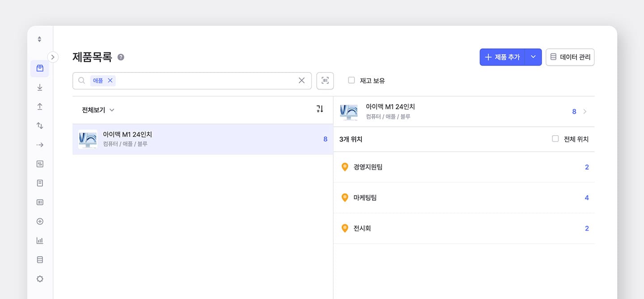644x299 pixels.
Task: Open the history chart document icon
Action: [x=40, y=164]
